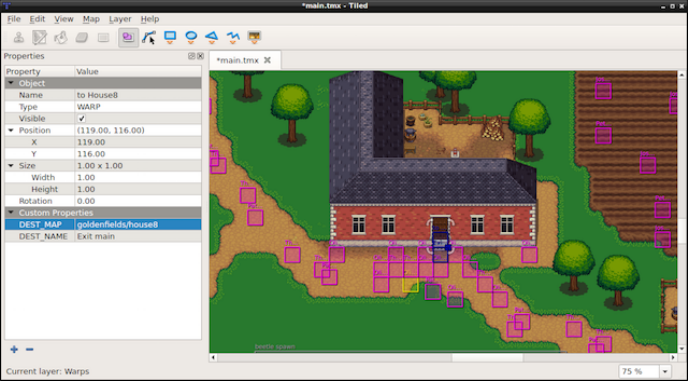Choose the Edit Polygons tool
This screenshot has height=381, width=688.
pos(149,37)
